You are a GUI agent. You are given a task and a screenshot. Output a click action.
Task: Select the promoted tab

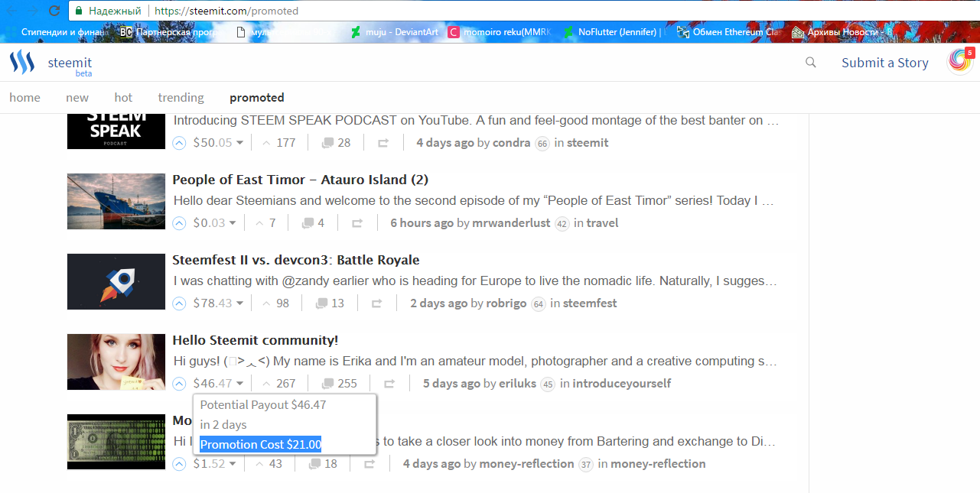click(x=257, y=98)
